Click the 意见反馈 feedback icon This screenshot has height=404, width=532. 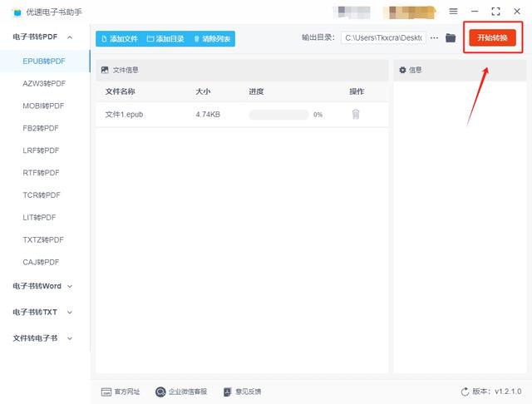pyautogui.click(x=227, y=392)
